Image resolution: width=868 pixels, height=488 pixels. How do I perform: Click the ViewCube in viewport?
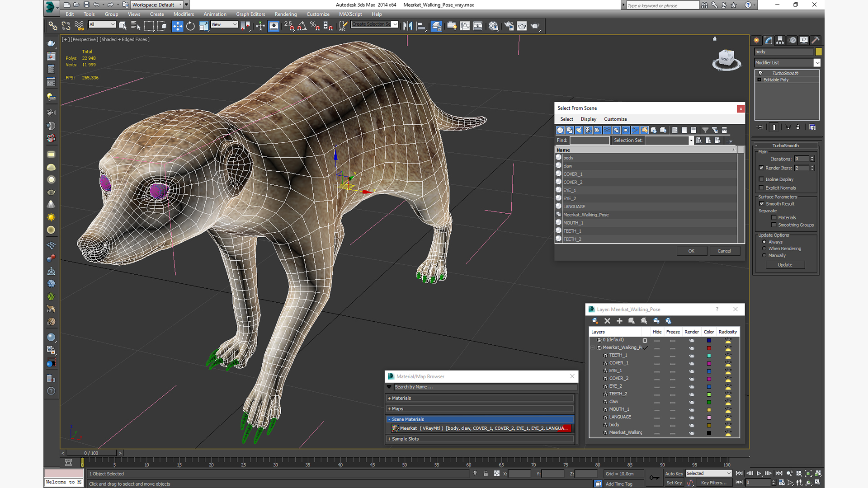pyautogui.click(x=726, y=60)
